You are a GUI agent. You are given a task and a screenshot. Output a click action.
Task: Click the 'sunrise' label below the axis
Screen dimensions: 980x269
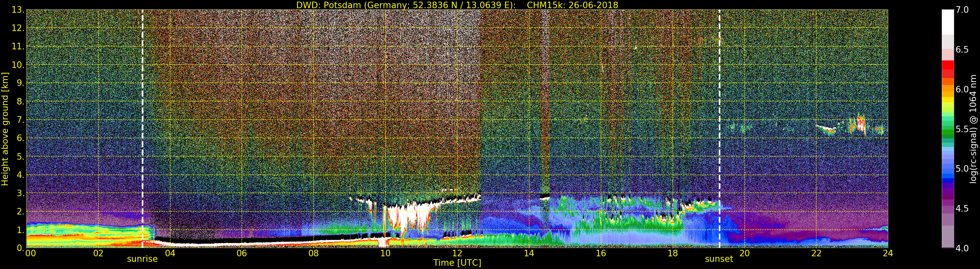pyautogui.click(x=142, y=259)
